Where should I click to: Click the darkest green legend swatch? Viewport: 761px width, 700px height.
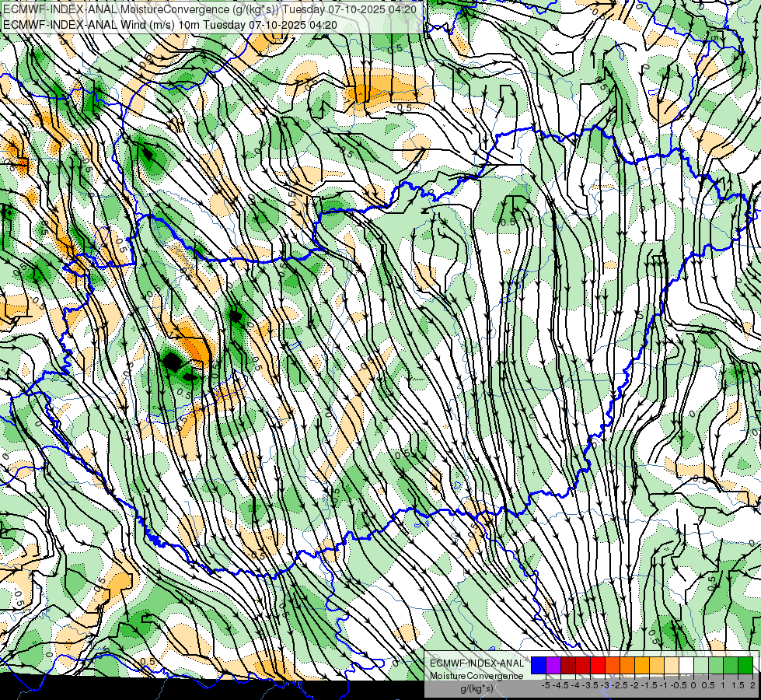click(x=745, y=665)
